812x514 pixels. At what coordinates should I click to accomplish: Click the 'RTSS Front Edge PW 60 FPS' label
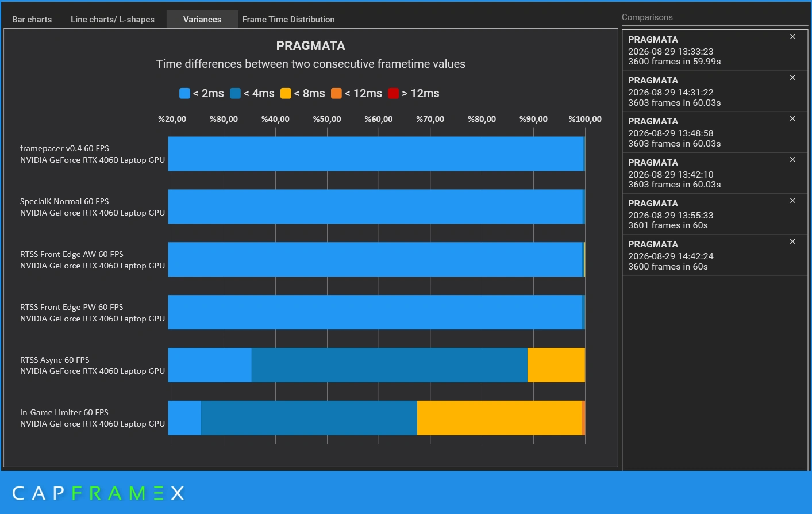tap(72, 307)
